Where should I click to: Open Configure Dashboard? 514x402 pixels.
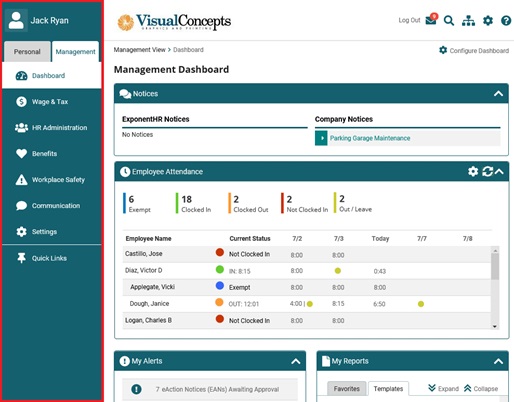pyautogui.click(x=474, y=50)
